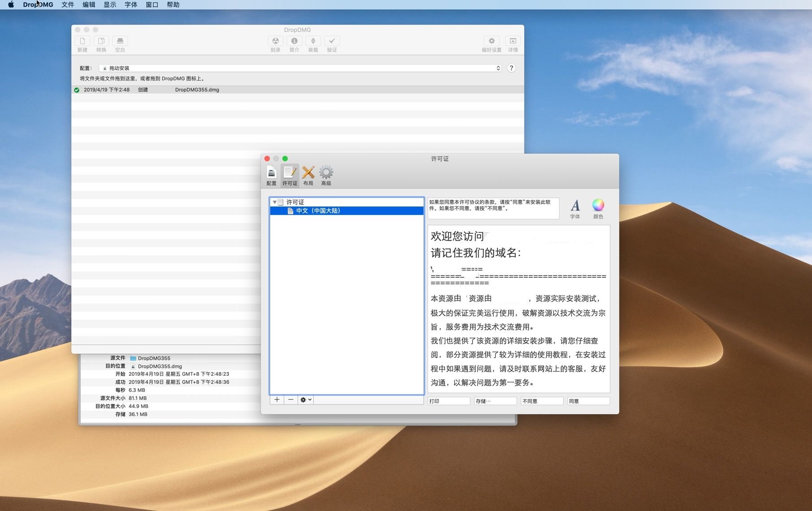Image resolution: width=812 pixels, height=511 pixels.
Task: Open the 文件 menu
Action: 68,4
